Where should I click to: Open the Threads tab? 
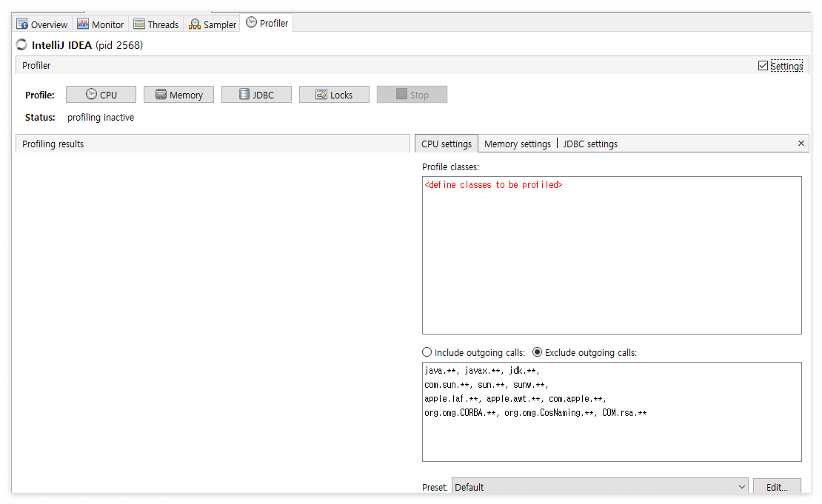156,24
